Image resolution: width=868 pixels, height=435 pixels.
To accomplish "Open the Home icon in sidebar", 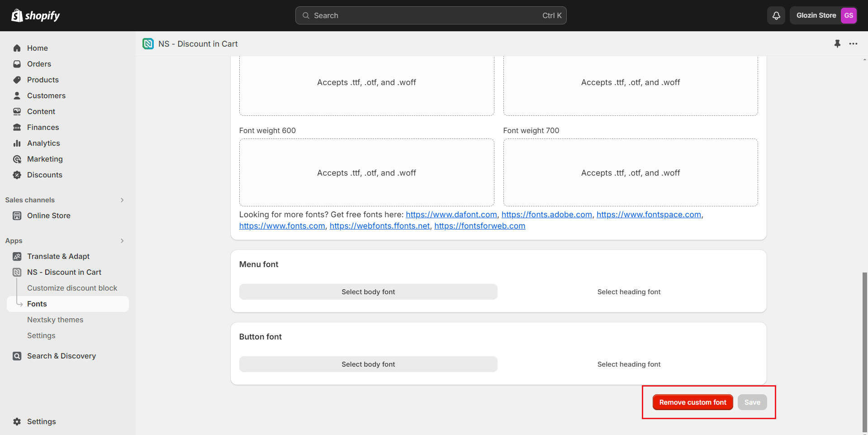I will (x=17, y=48).
